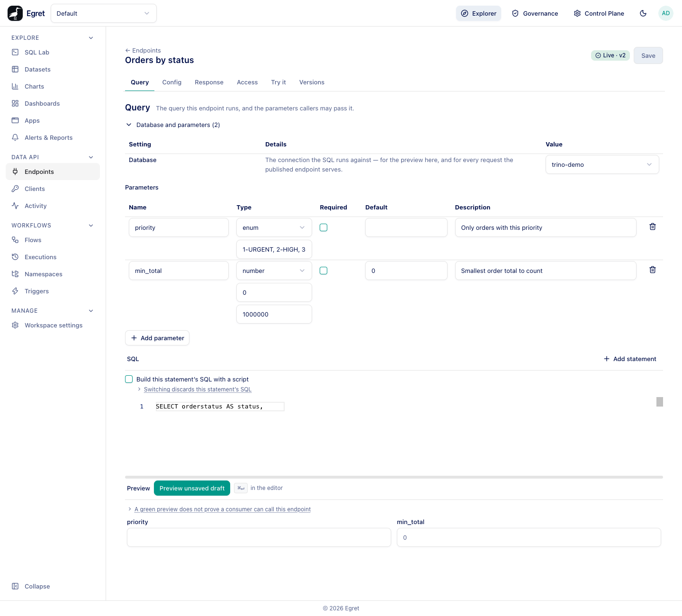This screenshot has width=682, height=616.
Task: Open Alerts & Reports
Action: [x=53, y=137]
